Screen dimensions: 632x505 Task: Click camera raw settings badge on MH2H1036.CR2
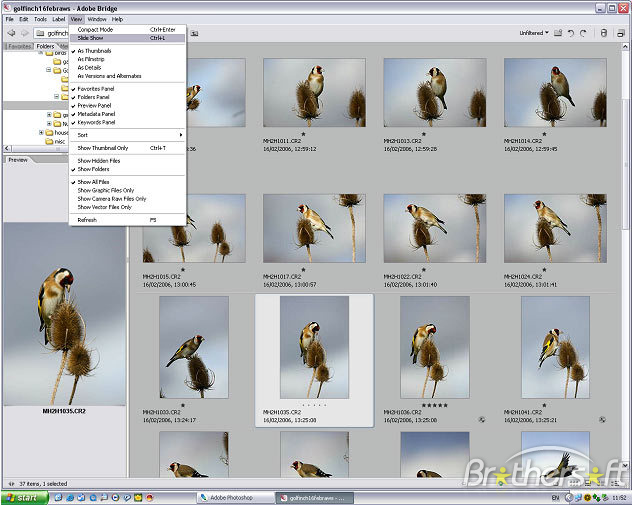coord(481,420)
